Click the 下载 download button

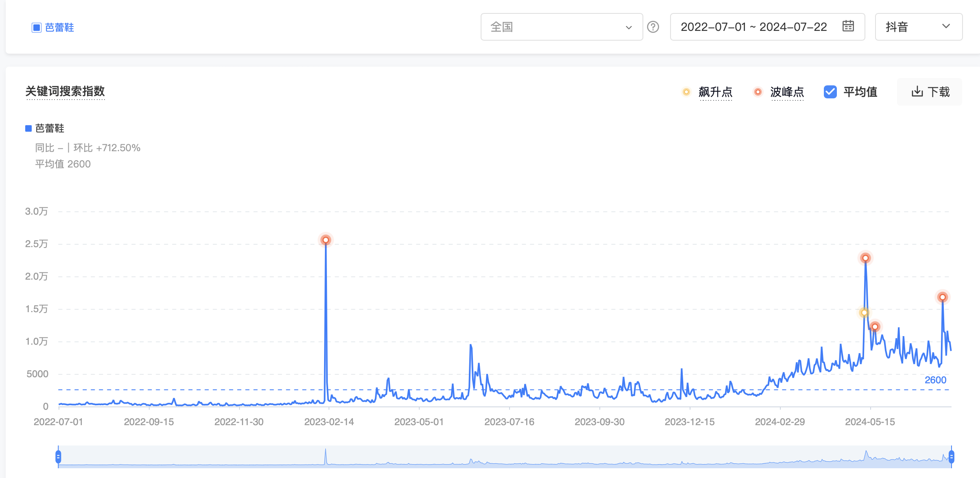pos(930,92)
